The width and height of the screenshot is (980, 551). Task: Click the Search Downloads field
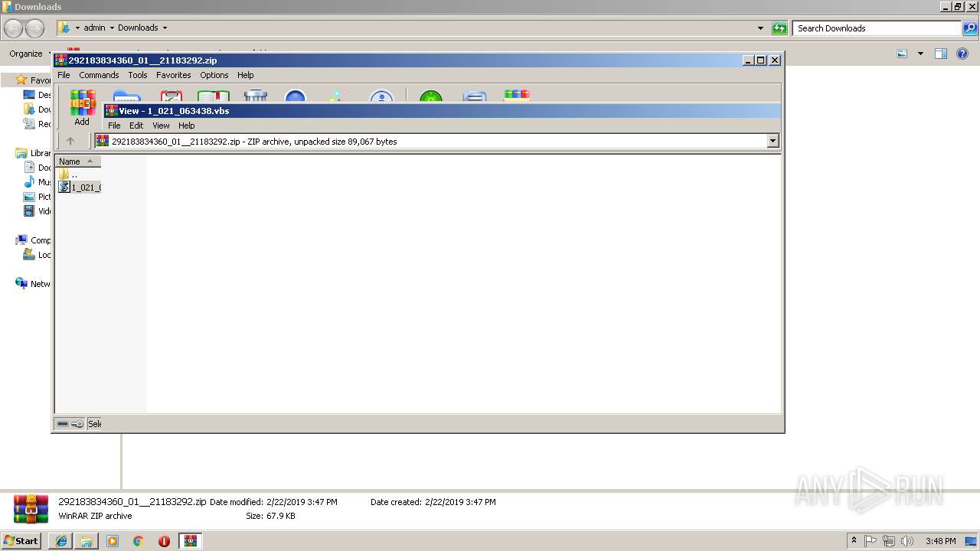[877, 28]
